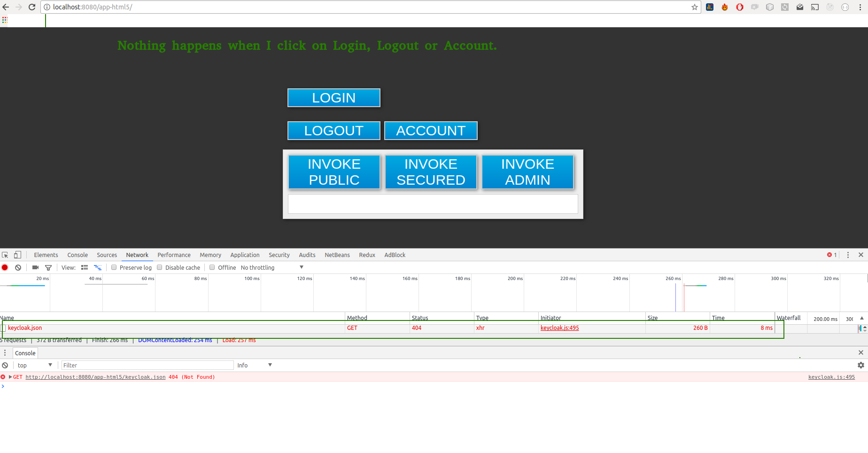Close the console drawer
Image resolution: width=868 pixels, height=453 pixels.
(x=861, y=352)
